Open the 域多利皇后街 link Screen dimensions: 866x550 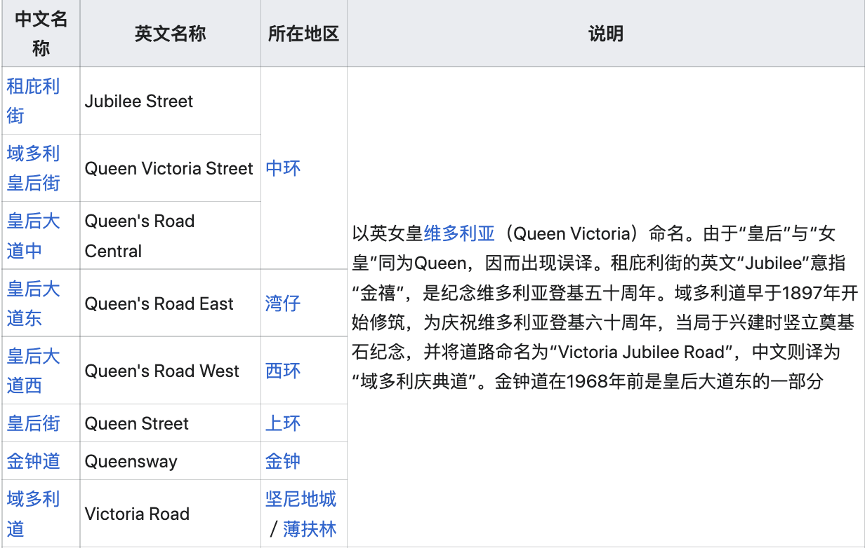click(x=33, y=168)
